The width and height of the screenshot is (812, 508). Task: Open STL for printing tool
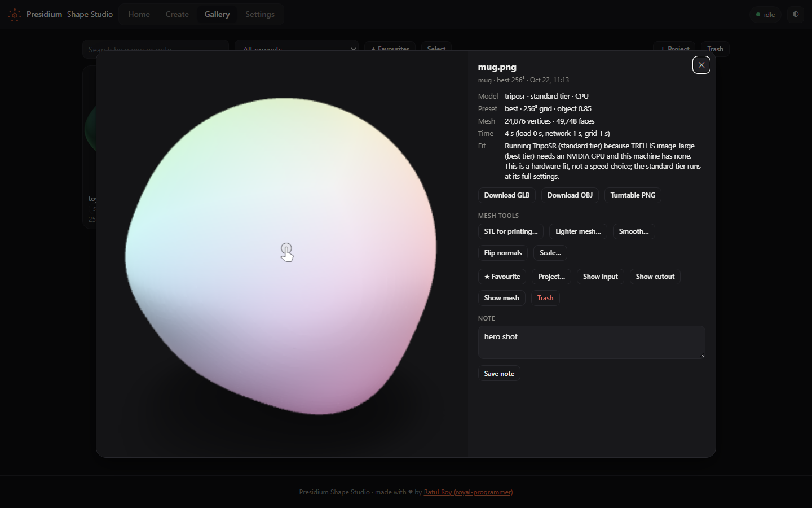[511, 231]
